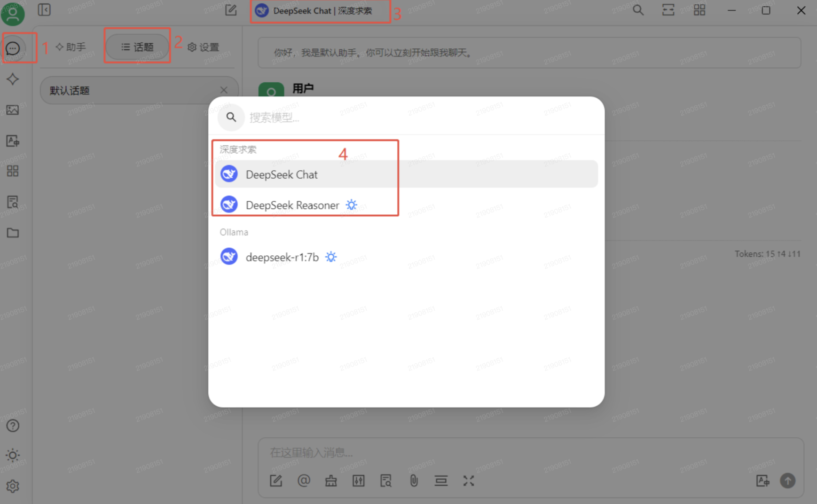The image size is (817, 504).
Task: Toggle the light/dark theme sun icon
Action: pyautogui.click(x=13, y=455)
